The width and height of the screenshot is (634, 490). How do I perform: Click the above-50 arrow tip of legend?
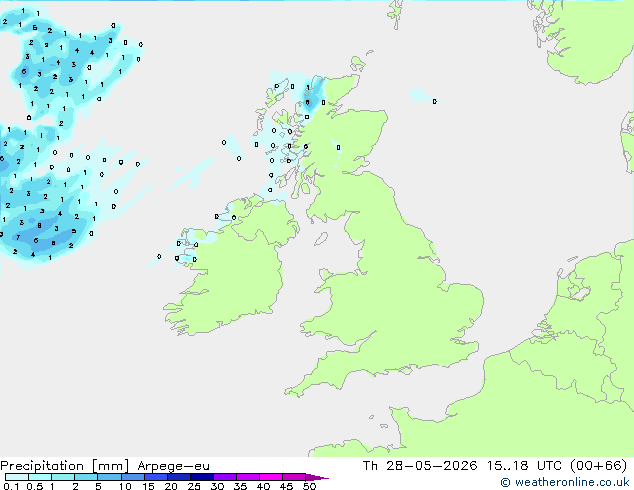click(317, 477)
